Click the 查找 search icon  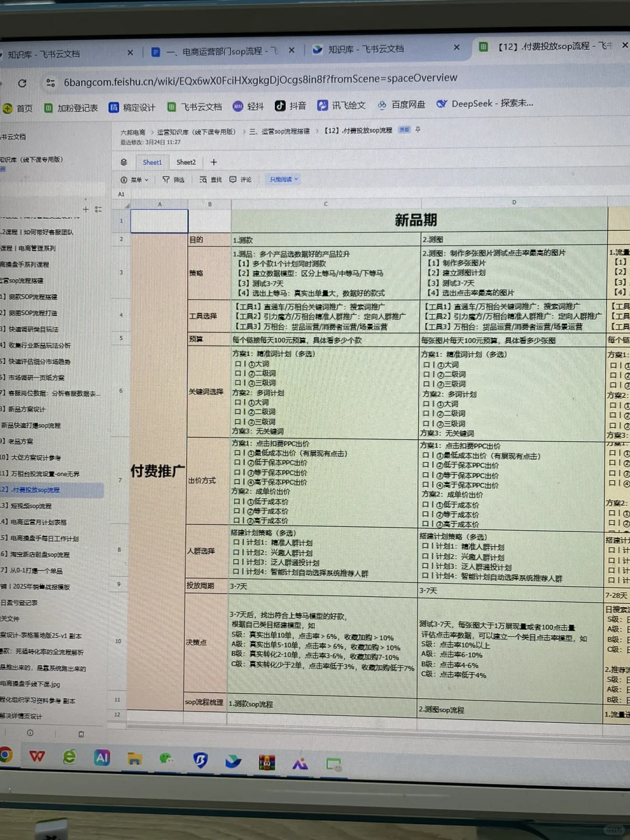coord(203,180)
